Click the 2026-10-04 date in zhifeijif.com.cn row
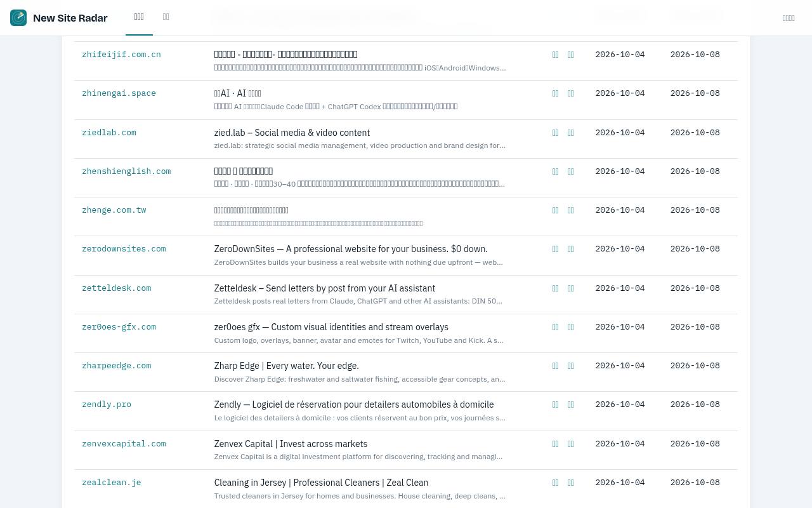The height and width of the screenshot is (508, 812). pos(620,55)
